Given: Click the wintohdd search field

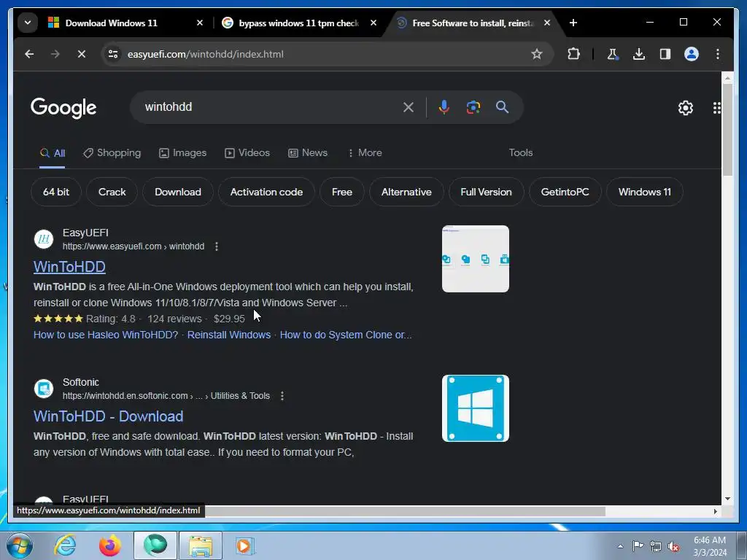Looking at the screenshot, I should (269, 107).
